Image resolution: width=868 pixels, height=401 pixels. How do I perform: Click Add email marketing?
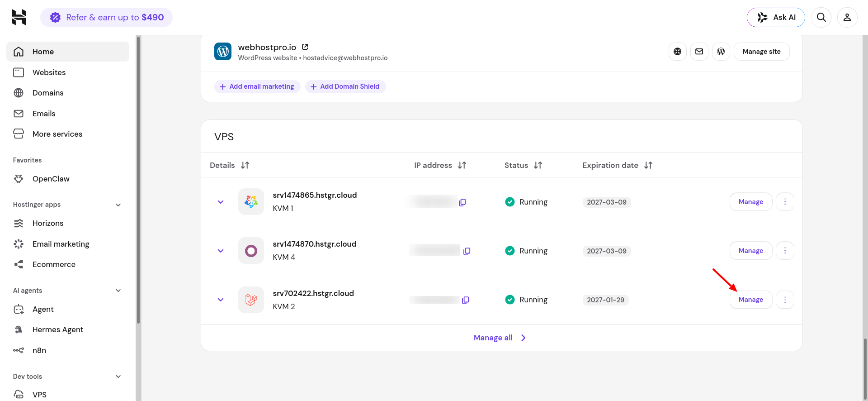click(x=257, y=86)
